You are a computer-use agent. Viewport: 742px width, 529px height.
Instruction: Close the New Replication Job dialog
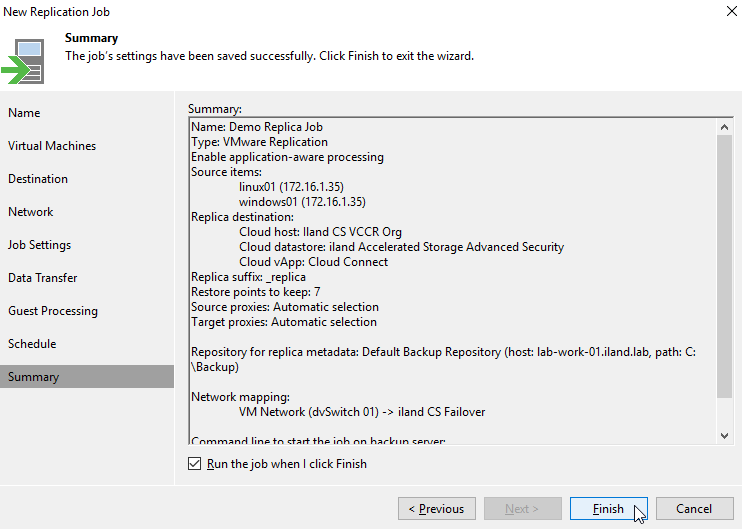(x=732, y=11)
